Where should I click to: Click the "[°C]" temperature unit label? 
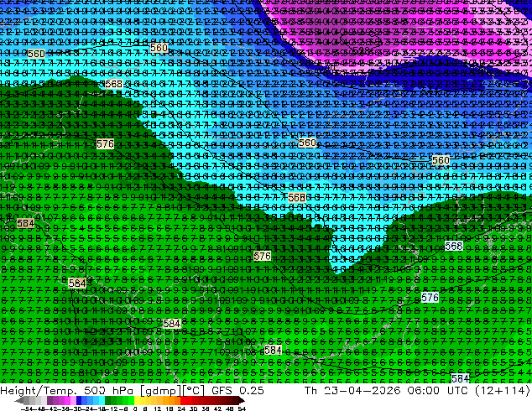point(194,391)
